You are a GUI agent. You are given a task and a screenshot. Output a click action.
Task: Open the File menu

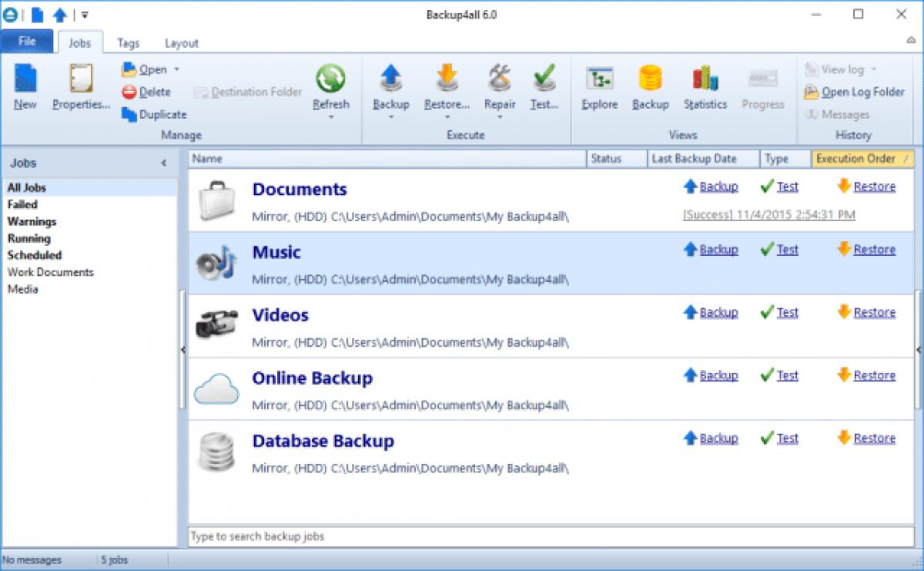pyautogui.click(x=26, y=43)
